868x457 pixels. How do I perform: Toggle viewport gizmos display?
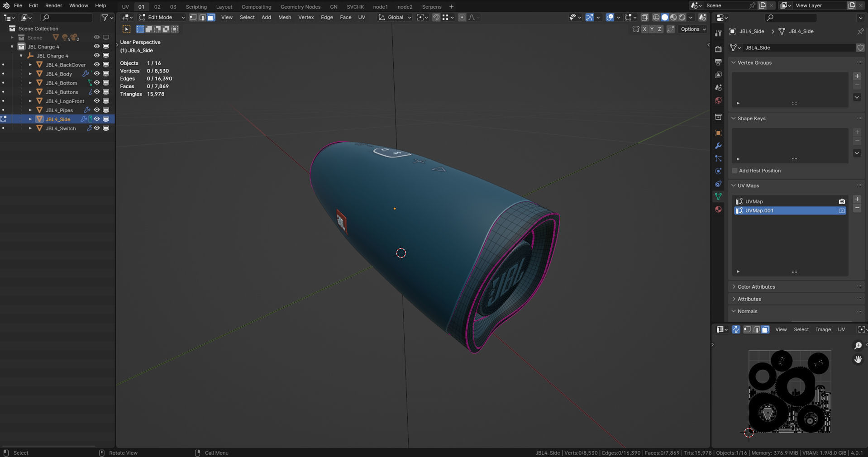tap(589, 17)
